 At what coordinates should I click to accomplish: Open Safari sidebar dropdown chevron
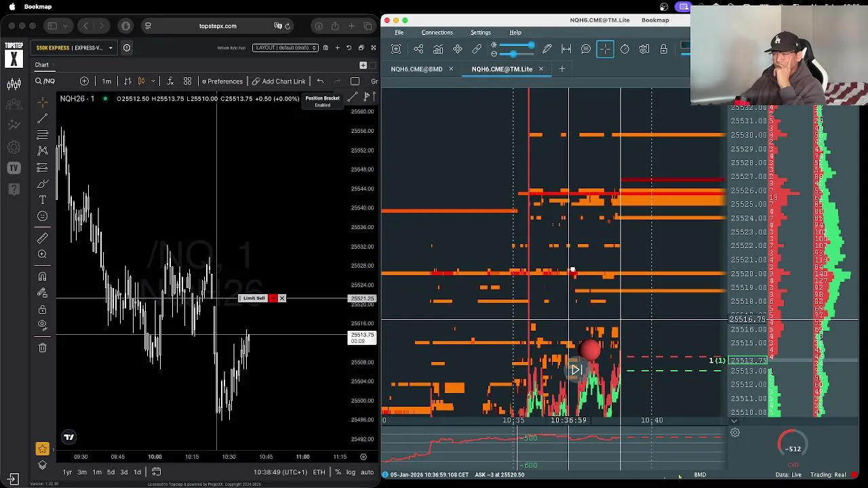point(66,26)
